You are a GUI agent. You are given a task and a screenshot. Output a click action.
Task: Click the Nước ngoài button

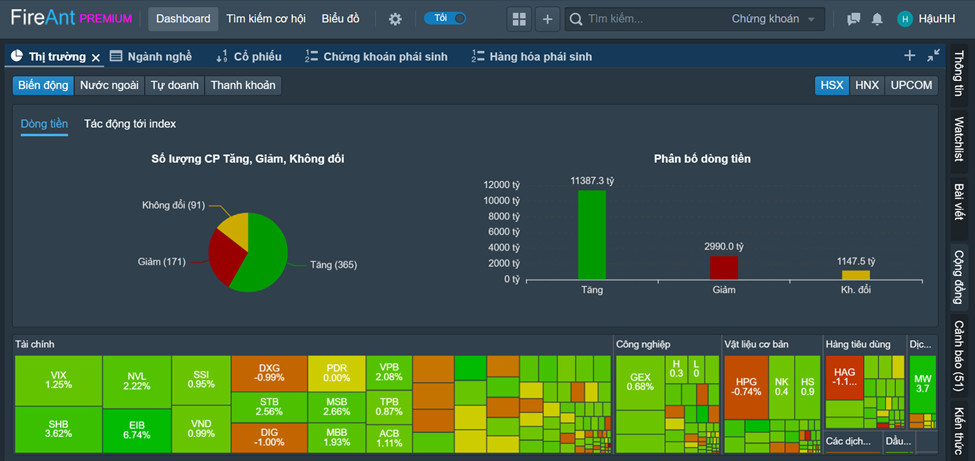pos(109,86)
